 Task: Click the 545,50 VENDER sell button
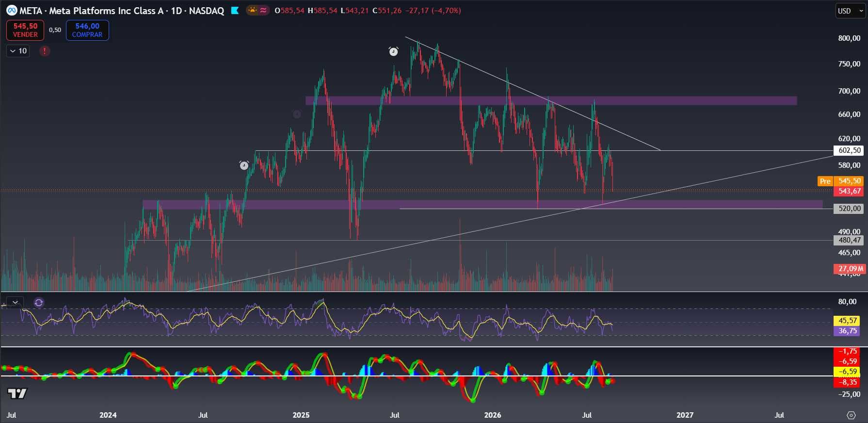point(25,30)
